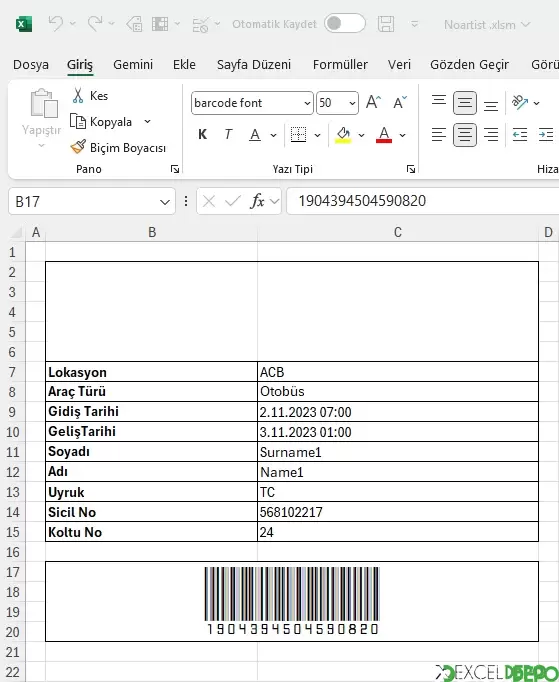Expand fill color dropdown arrow
Screen dimensions: 559x682
tap(362, 135)
